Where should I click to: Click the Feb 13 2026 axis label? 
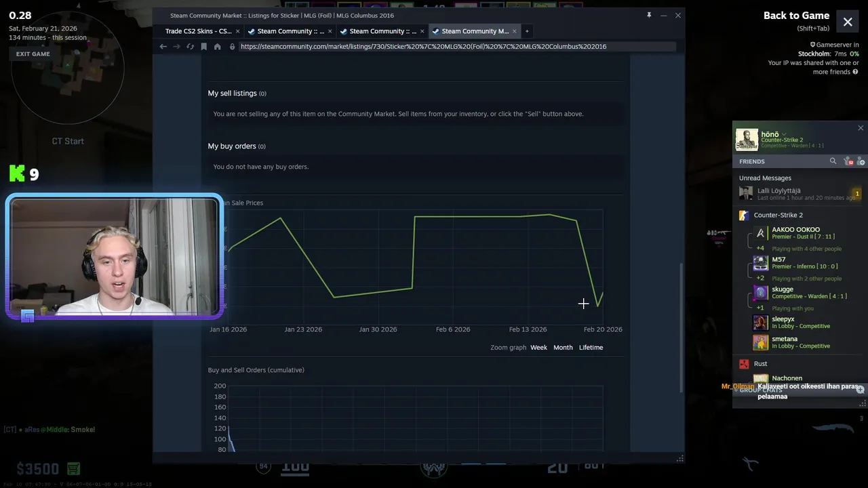click(528, 329)
